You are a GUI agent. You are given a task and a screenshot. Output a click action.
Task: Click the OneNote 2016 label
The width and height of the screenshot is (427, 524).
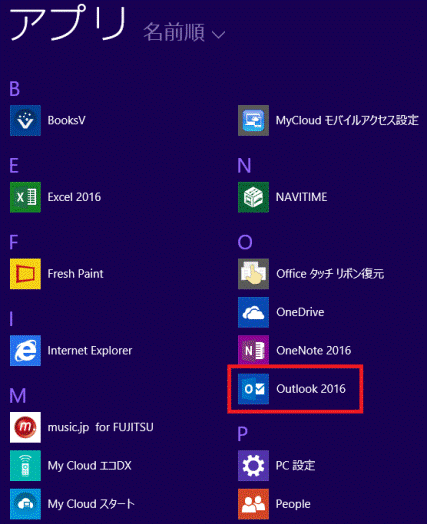[x=314, y=351]
